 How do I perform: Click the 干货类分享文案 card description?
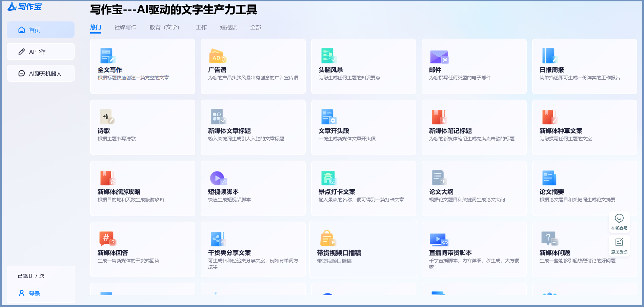click(253, 264)
